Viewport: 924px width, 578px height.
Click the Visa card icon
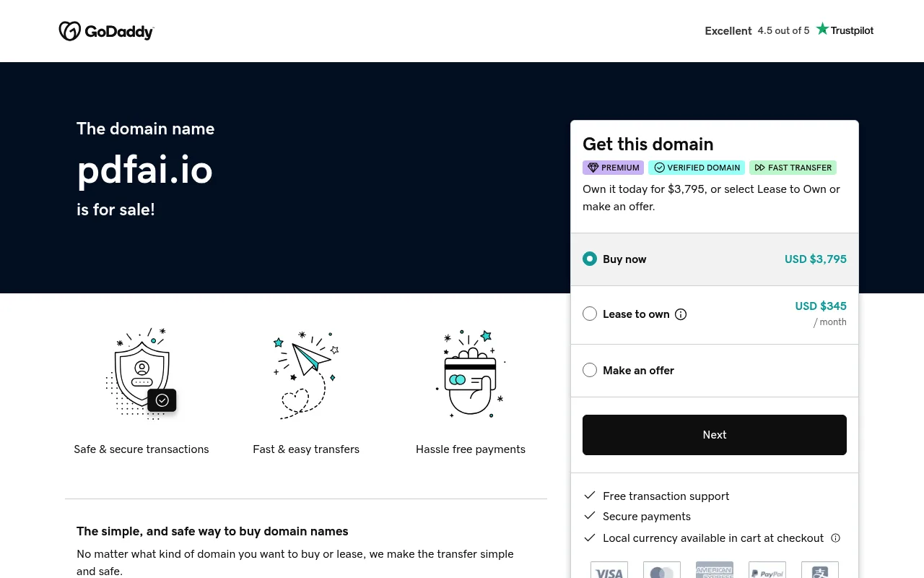[609, 571]
